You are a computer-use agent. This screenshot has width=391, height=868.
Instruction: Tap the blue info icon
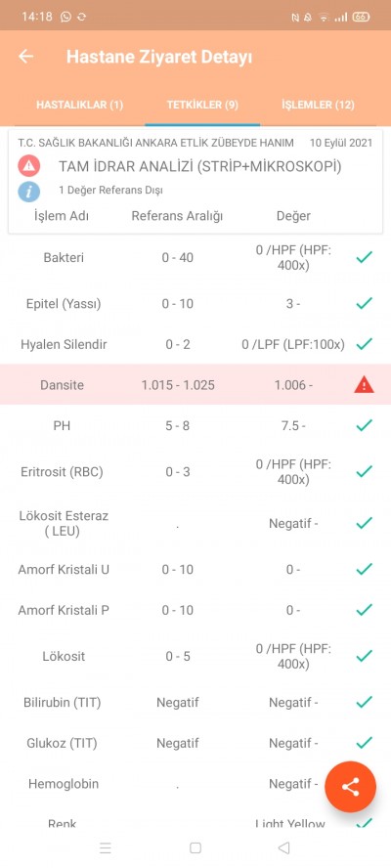28,191
